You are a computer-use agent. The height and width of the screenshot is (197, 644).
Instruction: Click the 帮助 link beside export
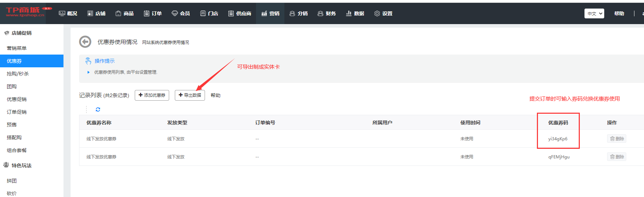click(x=215, y=95)
